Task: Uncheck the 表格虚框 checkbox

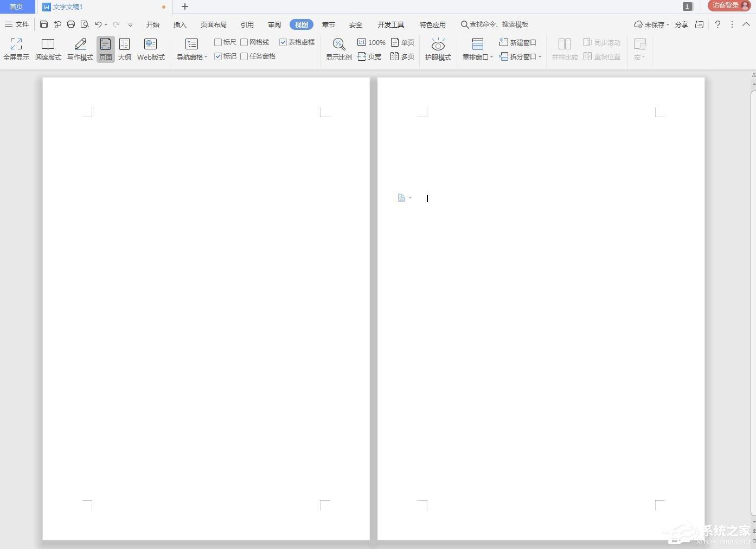Action: coord(283,42)
